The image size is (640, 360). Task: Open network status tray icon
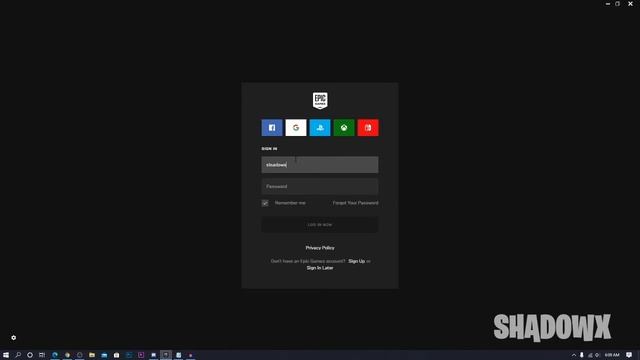[590, 355]
